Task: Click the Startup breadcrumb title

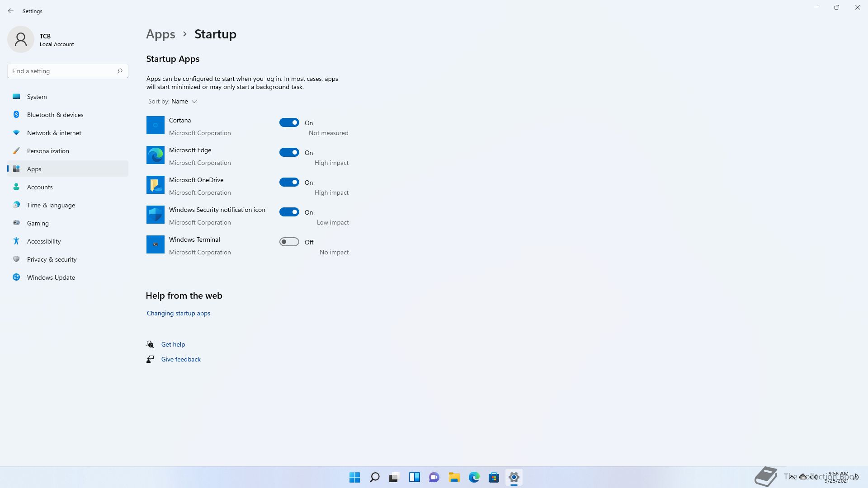Action: 215,34
